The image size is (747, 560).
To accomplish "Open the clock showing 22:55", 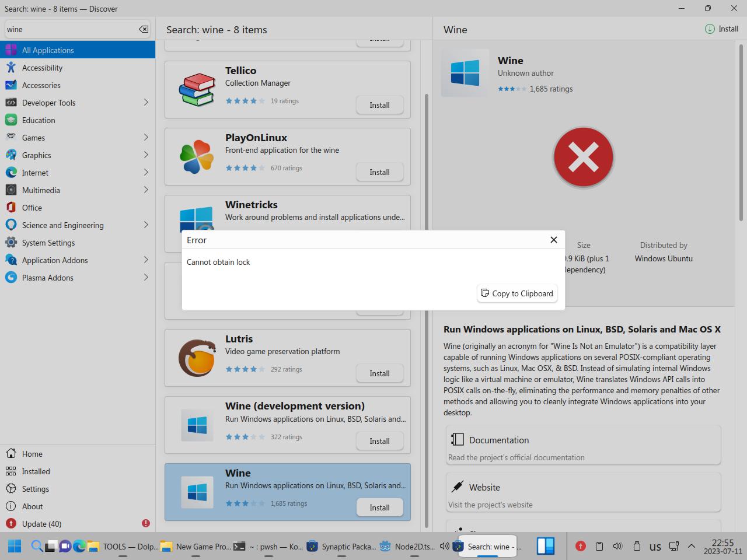I will 722,547.
